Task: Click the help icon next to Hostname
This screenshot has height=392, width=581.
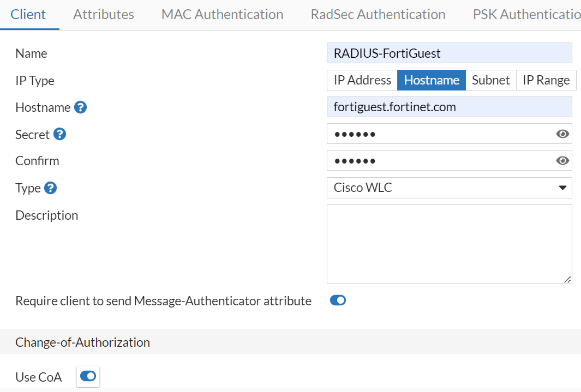Action: [x=80, y=107]
